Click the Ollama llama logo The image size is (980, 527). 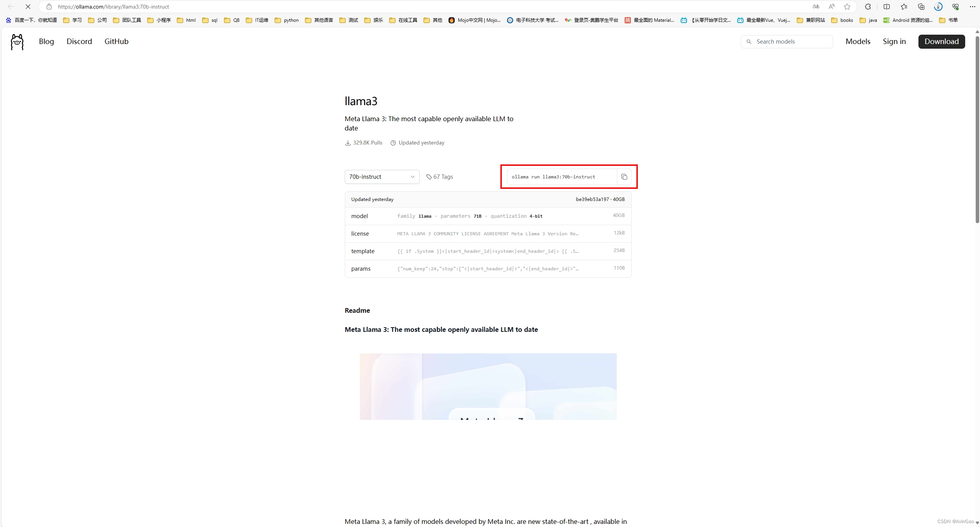click(x=17, y=42)
